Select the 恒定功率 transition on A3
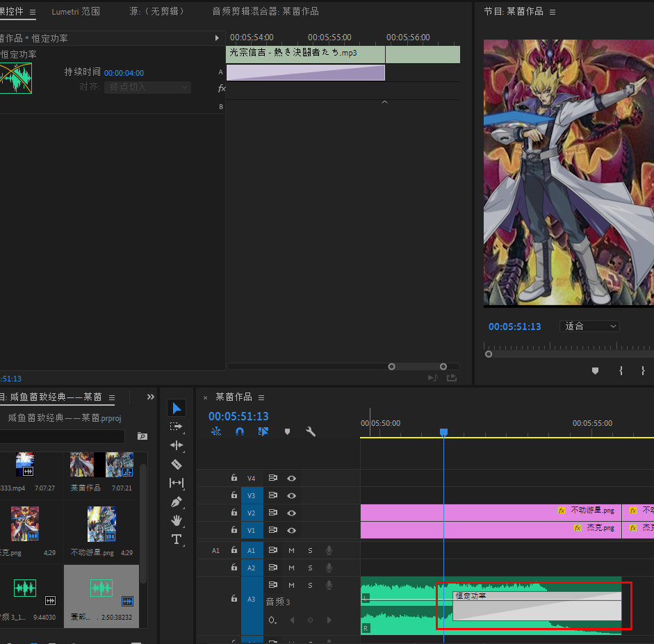This screenshot has height=644, width=654. pos(537,606)
